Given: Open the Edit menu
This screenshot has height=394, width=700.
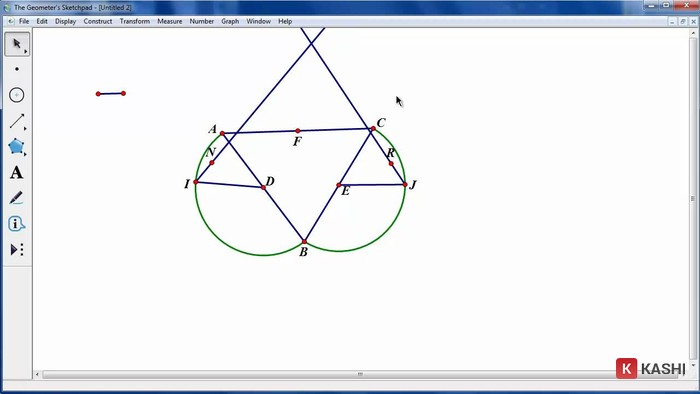Looking at the screenshot, I should coord(42,21).
